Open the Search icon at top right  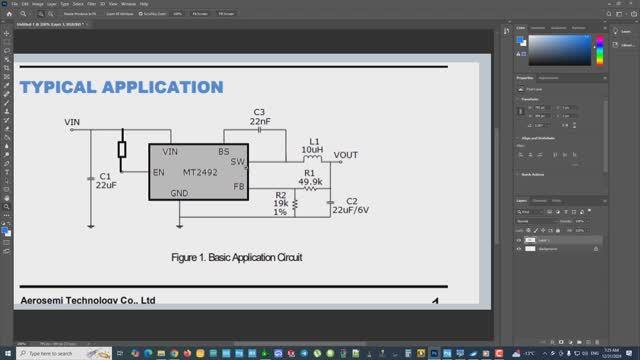point(609,14)
